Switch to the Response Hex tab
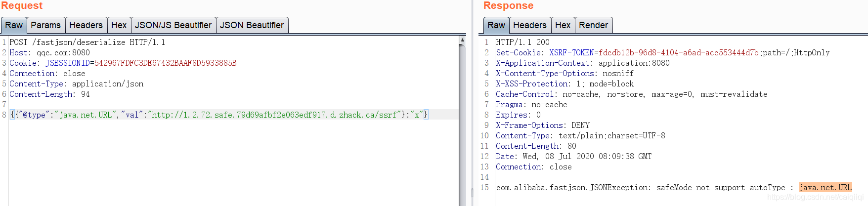868x206 pixels. pyautogui.click(x=563, y=25)
